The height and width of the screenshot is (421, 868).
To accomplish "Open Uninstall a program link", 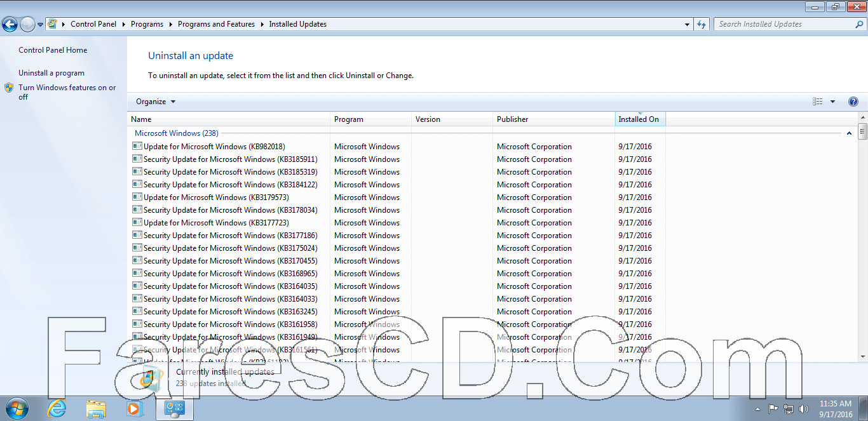I will 51,73.
